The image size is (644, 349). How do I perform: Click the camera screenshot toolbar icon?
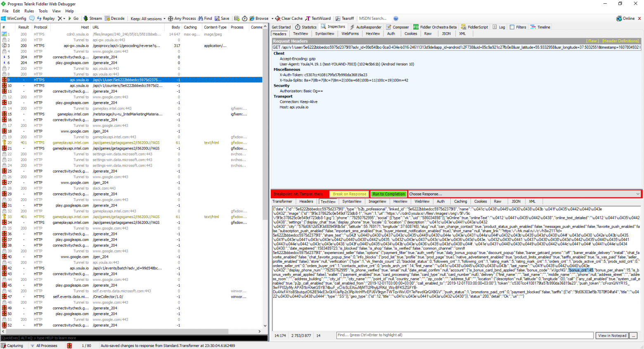[x=237, y=19]
